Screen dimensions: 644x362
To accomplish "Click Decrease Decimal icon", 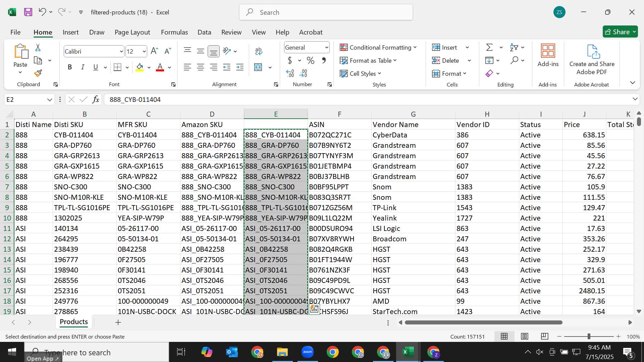I will [303, 73].
